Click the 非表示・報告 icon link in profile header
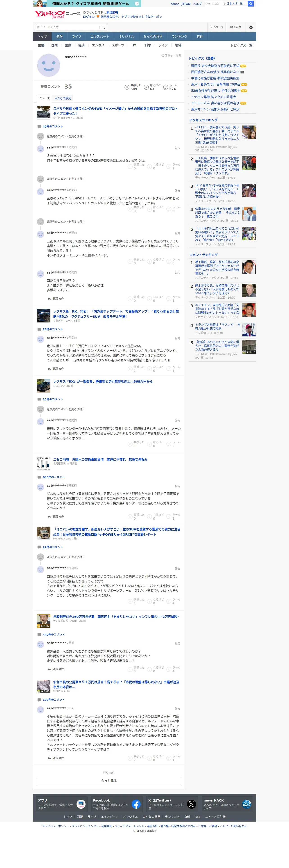 [x=171, y=55]
